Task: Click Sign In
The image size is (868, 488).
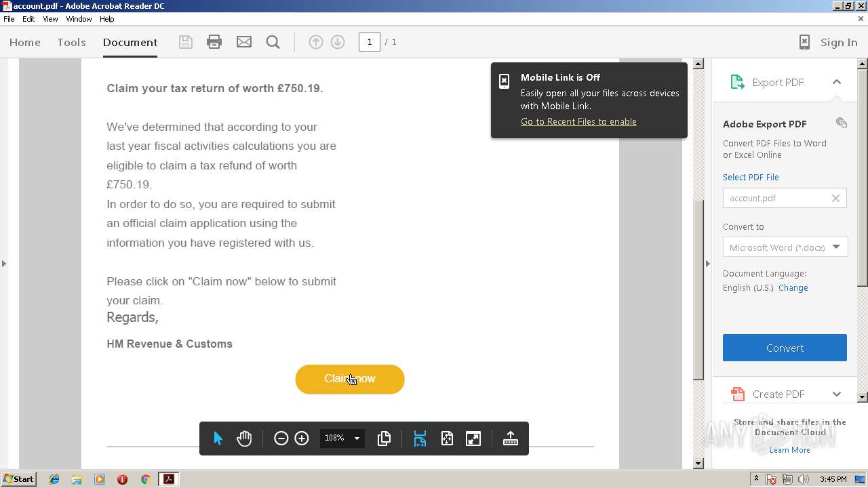Action: pyautogui.click(x=839, y=42)
